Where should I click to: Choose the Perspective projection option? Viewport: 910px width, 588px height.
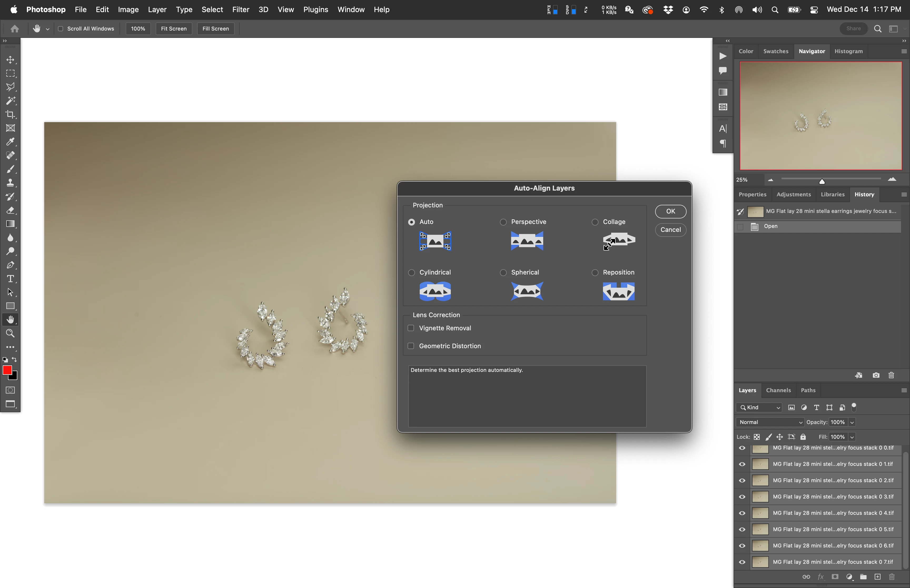pos(503,222)
